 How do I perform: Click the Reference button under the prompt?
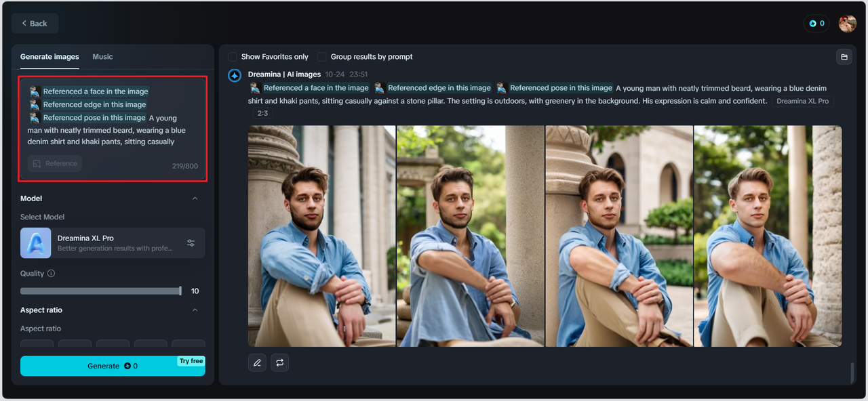(55, 163)
